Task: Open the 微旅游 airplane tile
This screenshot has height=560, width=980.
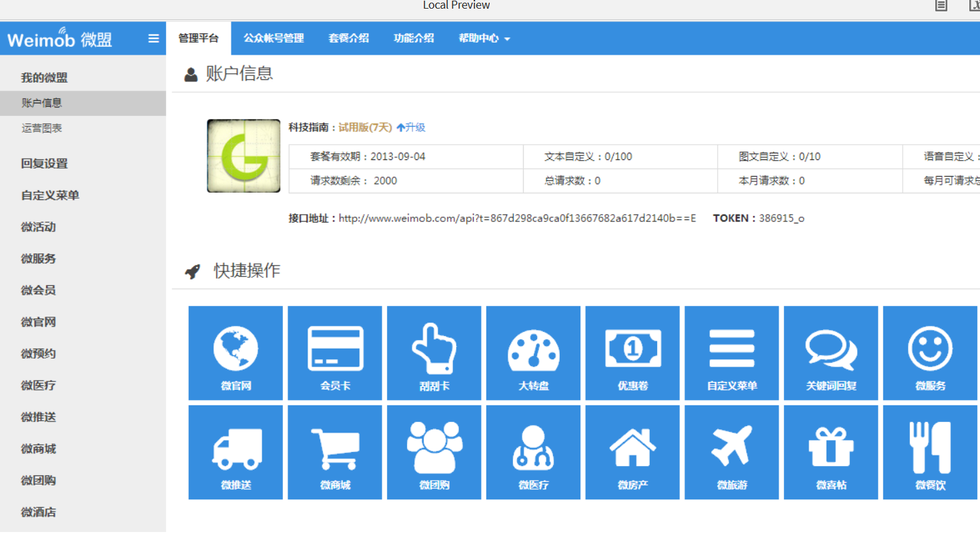Action: (x=732, y=452)
